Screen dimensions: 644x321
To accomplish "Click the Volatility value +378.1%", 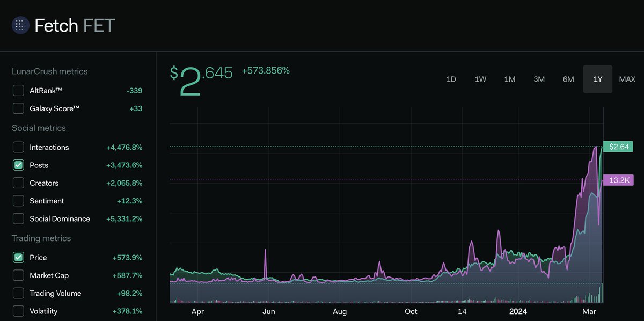I will pos(127,311).
